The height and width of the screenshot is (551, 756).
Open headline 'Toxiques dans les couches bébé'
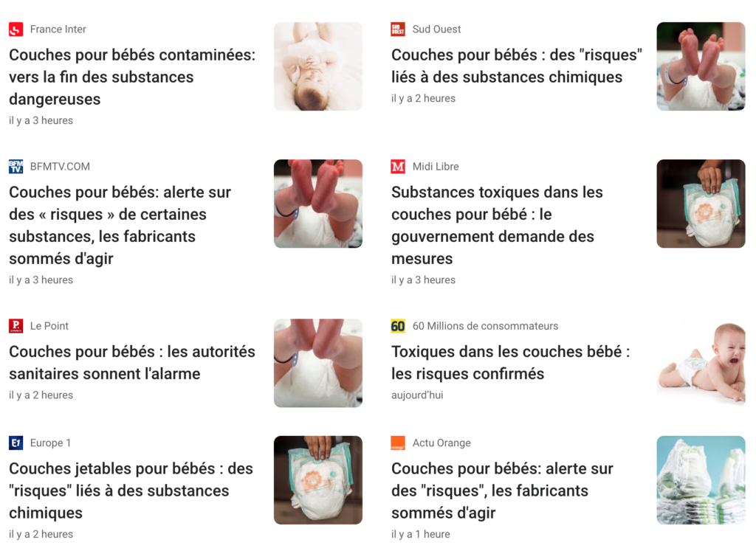511,363
